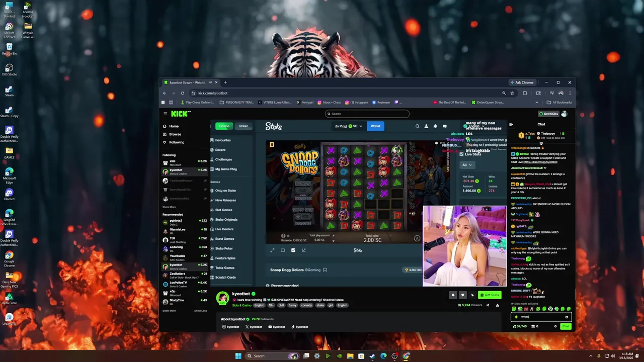
Task: Open PERSONALITY TRAI... bookmark folder
Action: (237, 103)
